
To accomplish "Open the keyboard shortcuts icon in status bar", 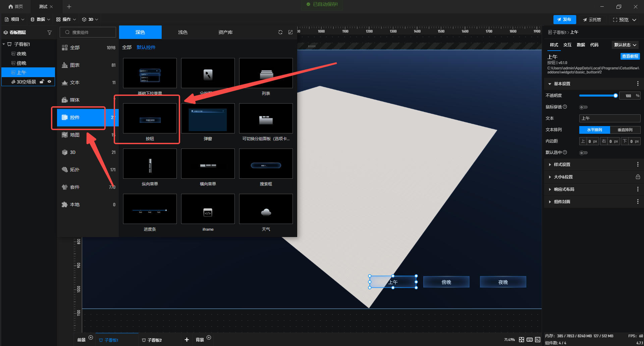I will (530, 340).
